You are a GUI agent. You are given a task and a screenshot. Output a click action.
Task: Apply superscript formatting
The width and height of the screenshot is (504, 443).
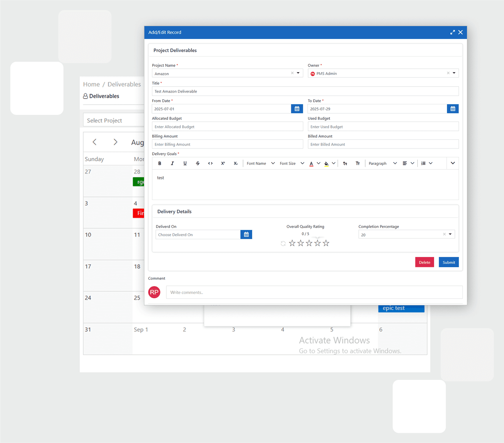(x=223, y=163)
